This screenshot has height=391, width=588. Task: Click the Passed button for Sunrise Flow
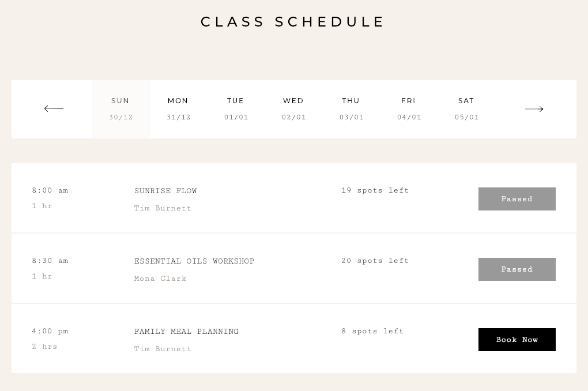[517, 199]
